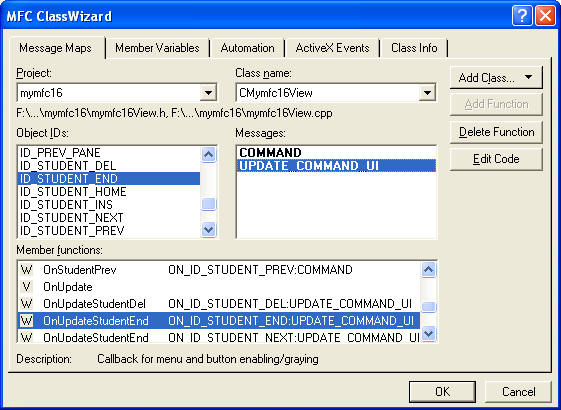Open the Add Class menu button
Screen dimensions: 561x410
pos(496,77)
